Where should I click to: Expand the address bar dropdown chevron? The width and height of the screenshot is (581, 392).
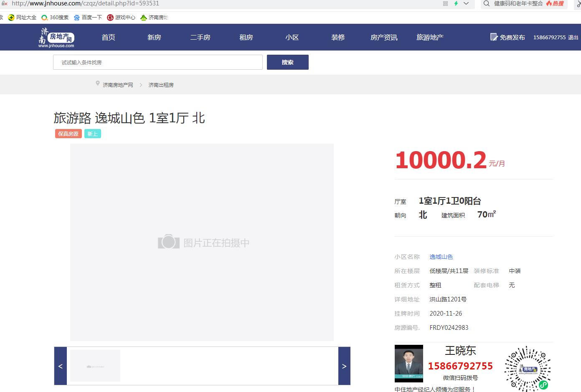(x=466, y=3)
